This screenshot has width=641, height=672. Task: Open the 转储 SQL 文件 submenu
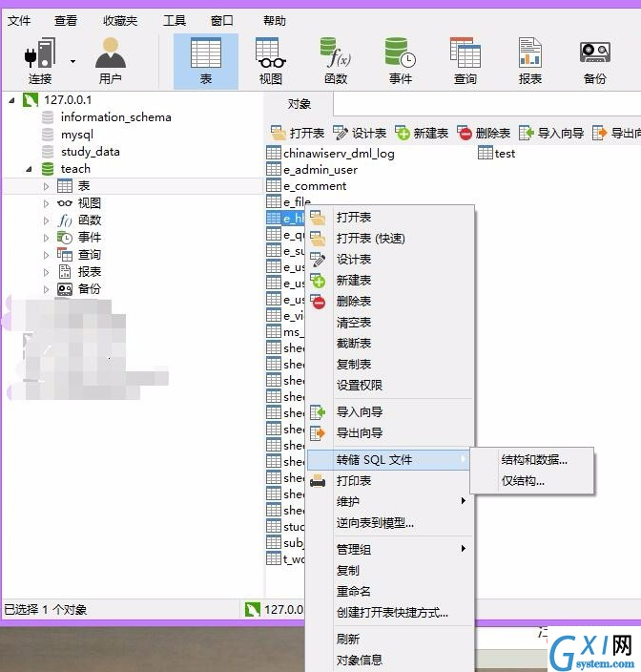pyautogui.click(x=389, y=460)
